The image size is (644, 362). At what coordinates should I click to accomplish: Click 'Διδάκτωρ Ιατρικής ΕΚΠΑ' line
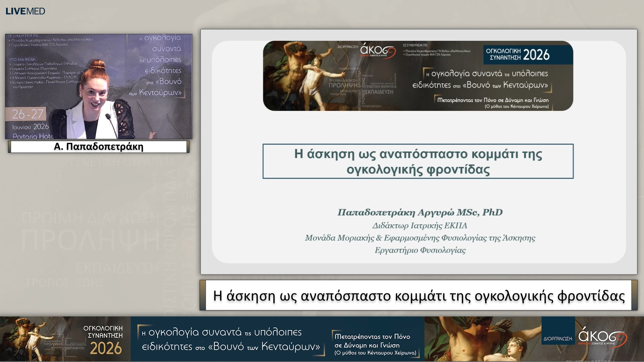coord(420,226)
